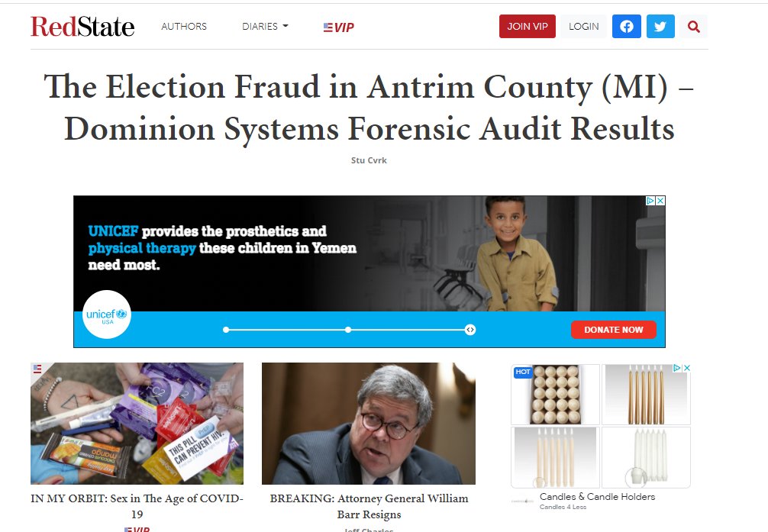Click the end handle of UNICEF slider
The image size is (768, 532).
[x=470, y=330]
